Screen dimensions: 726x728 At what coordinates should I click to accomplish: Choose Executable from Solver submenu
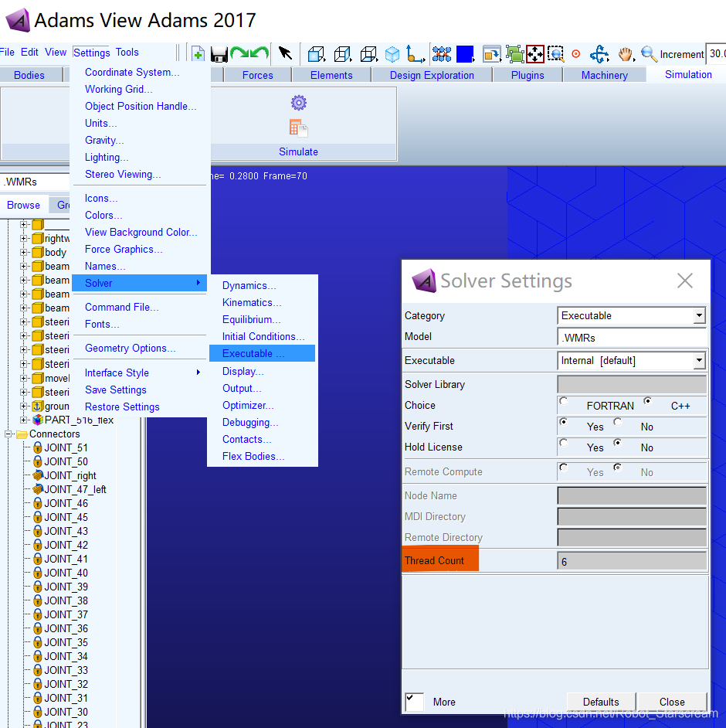(x=262, y=353)
